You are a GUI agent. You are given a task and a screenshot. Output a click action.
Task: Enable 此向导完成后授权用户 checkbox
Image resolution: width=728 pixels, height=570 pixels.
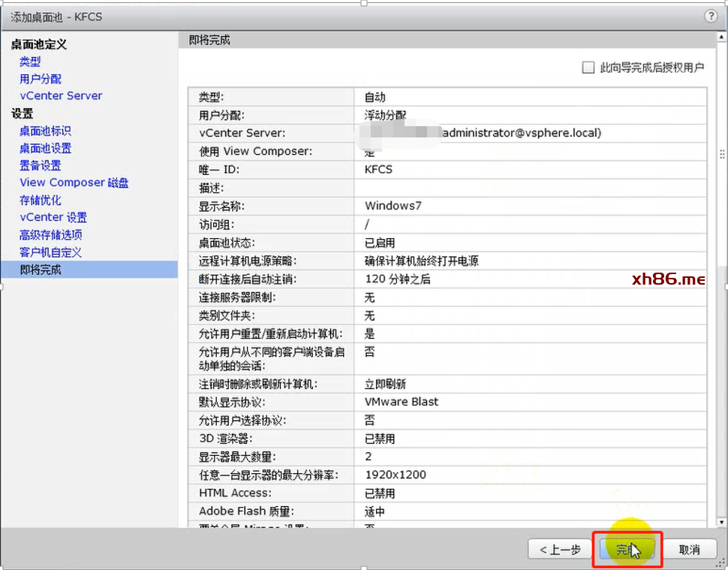pos(588,68)
